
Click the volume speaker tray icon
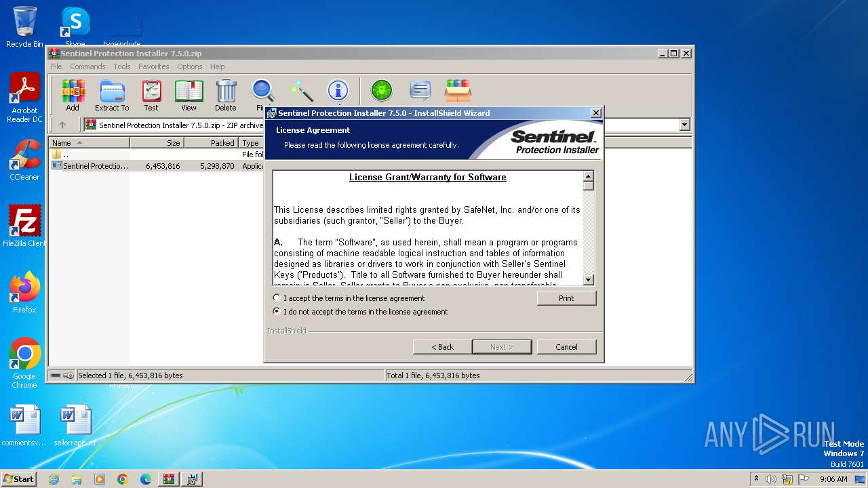[771, 479]
